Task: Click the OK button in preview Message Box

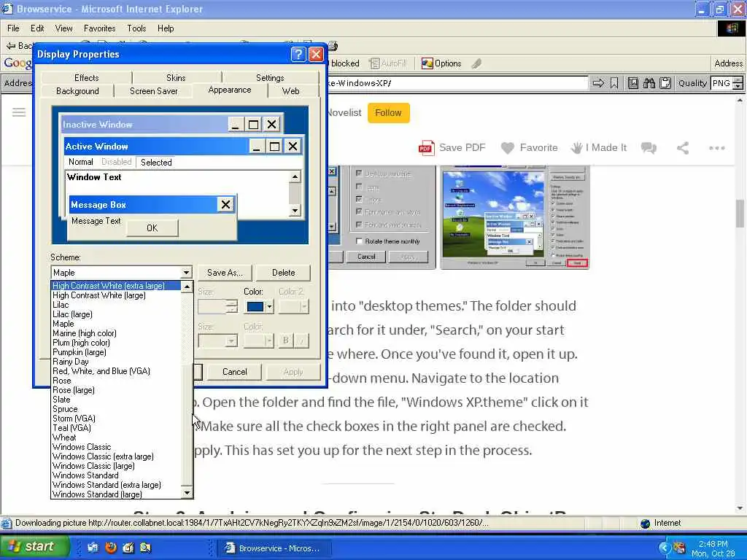Action: 152,228
